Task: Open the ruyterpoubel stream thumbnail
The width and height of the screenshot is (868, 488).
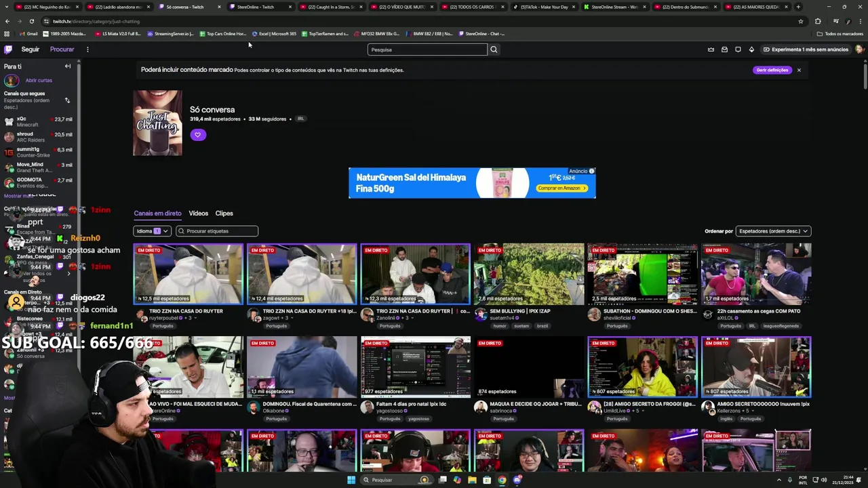Action: point(188,274)
